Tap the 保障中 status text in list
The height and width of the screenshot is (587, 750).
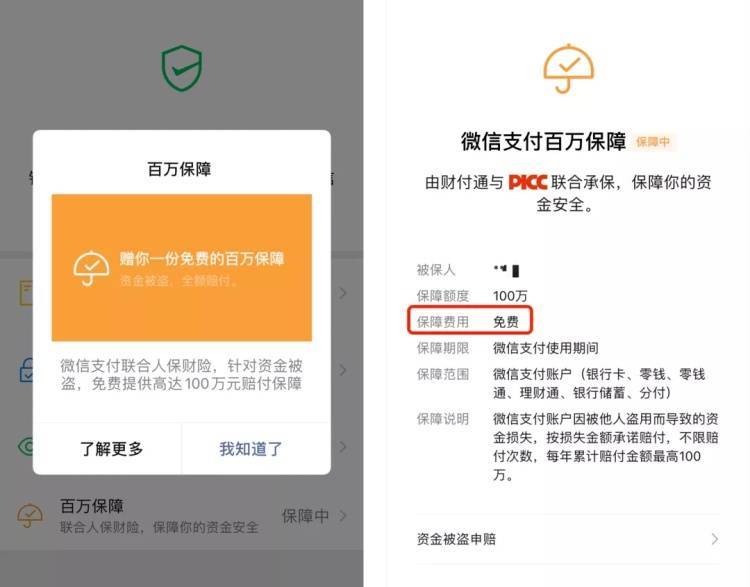[x=305, y=516]
